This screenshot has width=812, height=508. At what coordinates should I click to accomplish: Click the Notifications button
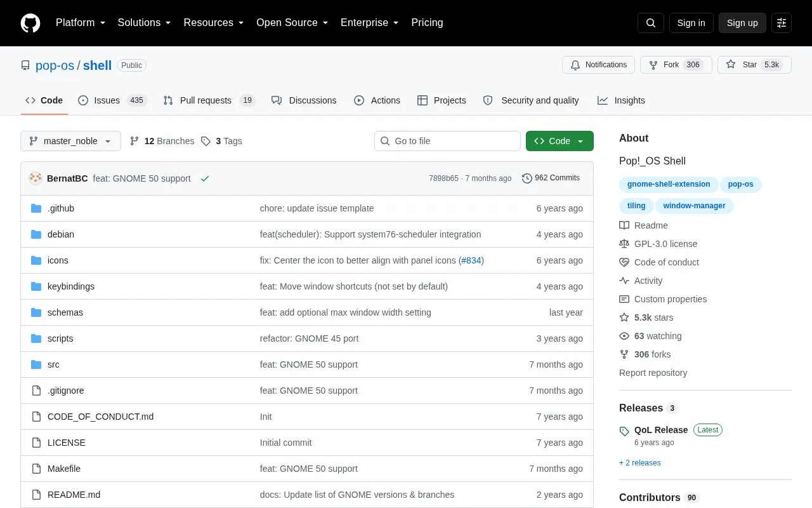[598, 65]
